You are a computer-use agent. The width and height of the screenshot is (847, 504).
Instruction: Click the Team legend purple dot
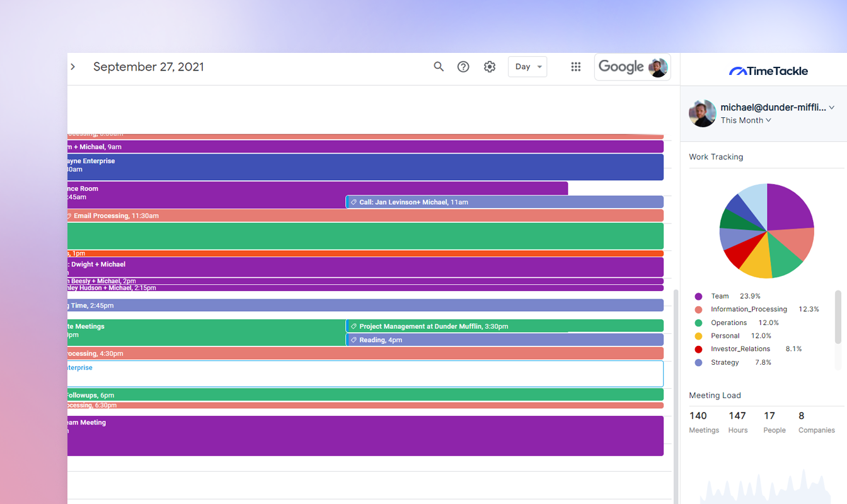[698, 296]
